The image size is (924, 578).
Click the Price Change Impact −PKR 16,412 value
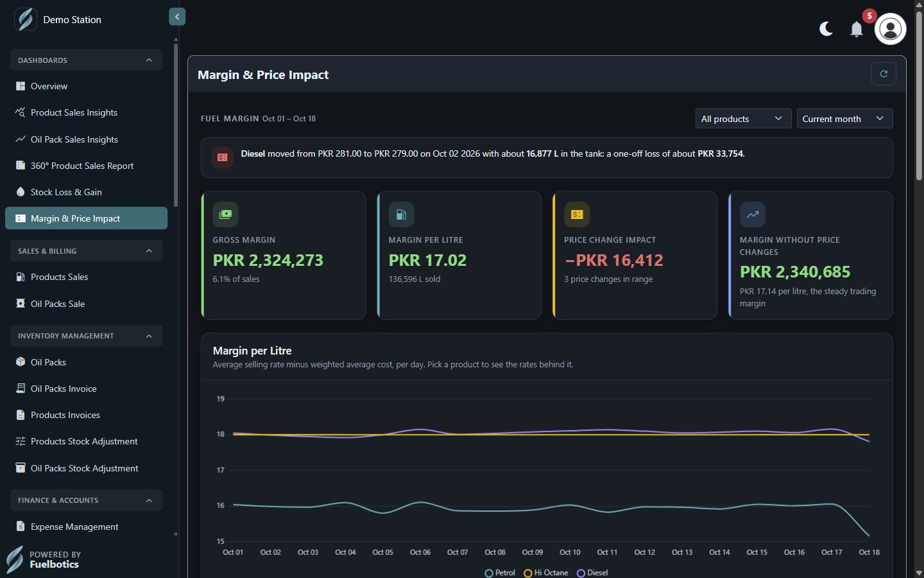tap(613, 260)
